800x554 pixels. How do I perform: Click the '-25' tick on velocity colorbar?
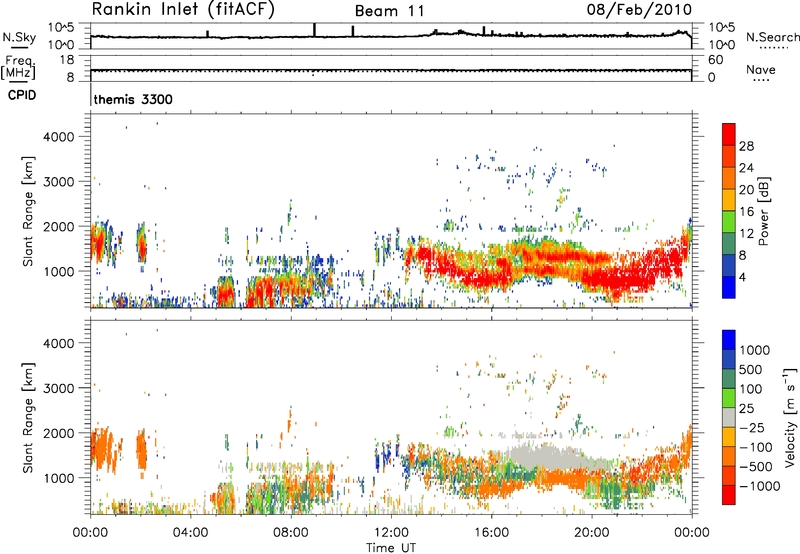(752, 427)
